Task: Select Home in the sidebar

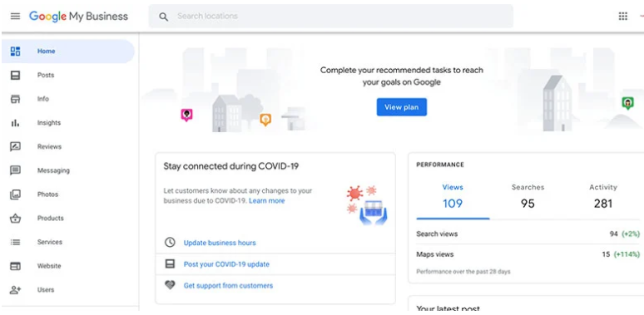Action: (68, 52)
